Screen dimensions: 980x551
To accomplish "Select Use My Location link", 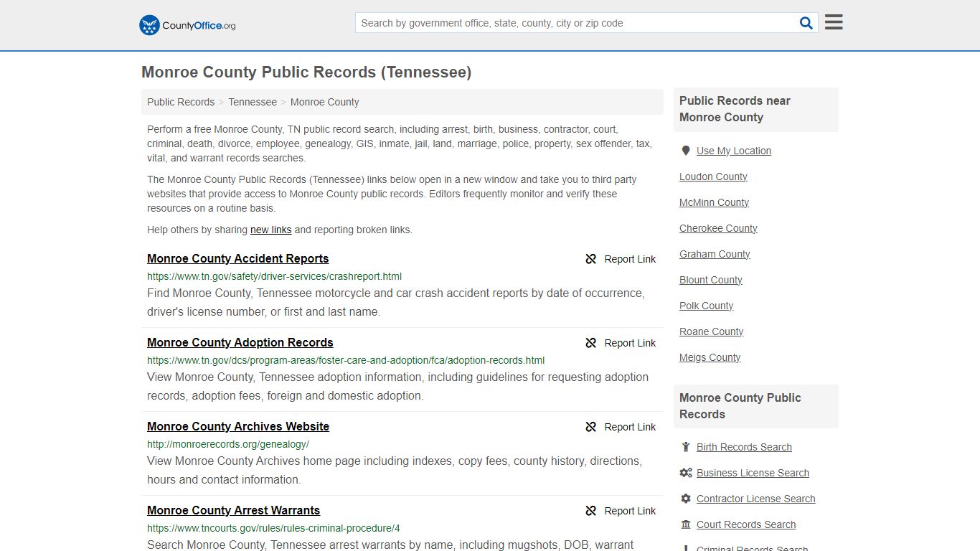I will 734,151.
